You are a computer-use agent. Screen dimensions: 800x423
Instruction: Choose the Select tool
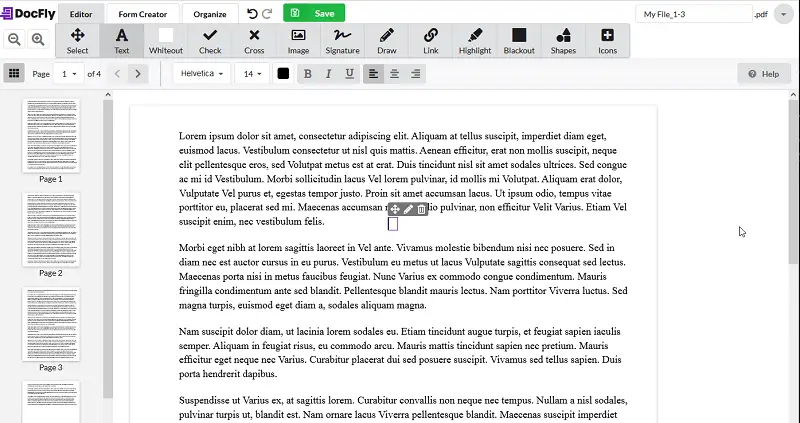click(78, 41)
